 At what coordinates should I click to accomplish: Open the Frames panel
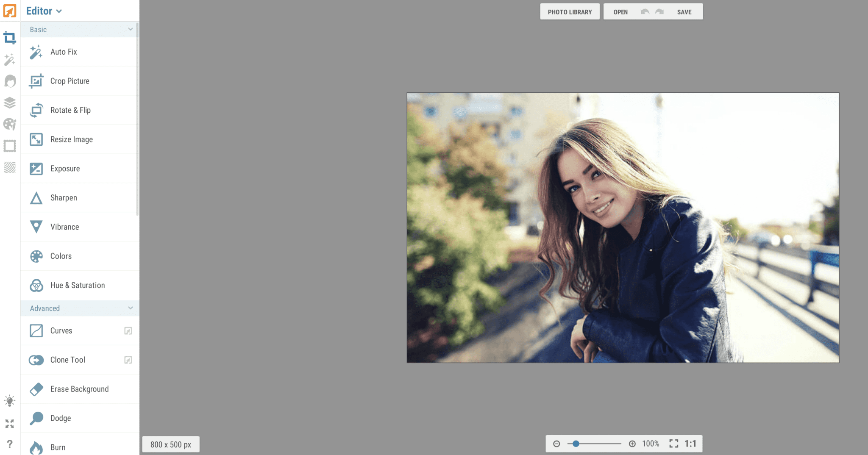coord(10,145)
